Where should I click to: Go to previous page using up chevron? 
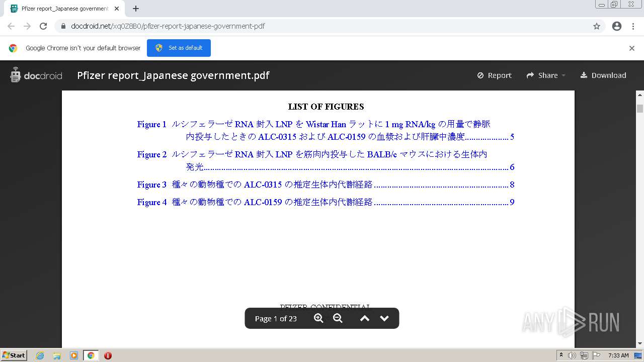coord(365,318)
